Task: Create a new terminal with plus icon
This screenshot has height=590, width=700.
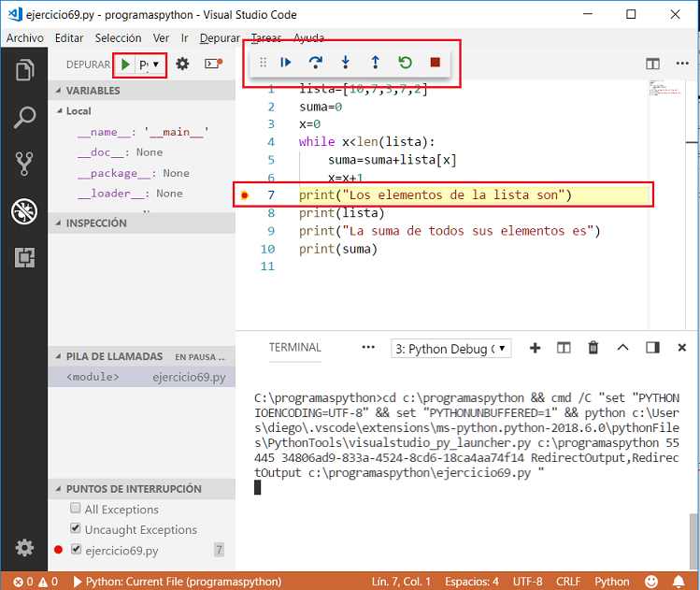Action: pos(535,348)
